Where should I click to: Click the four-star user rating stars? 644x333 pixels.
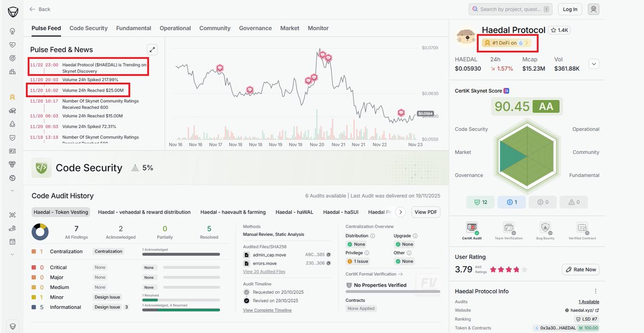pos(508,270)
